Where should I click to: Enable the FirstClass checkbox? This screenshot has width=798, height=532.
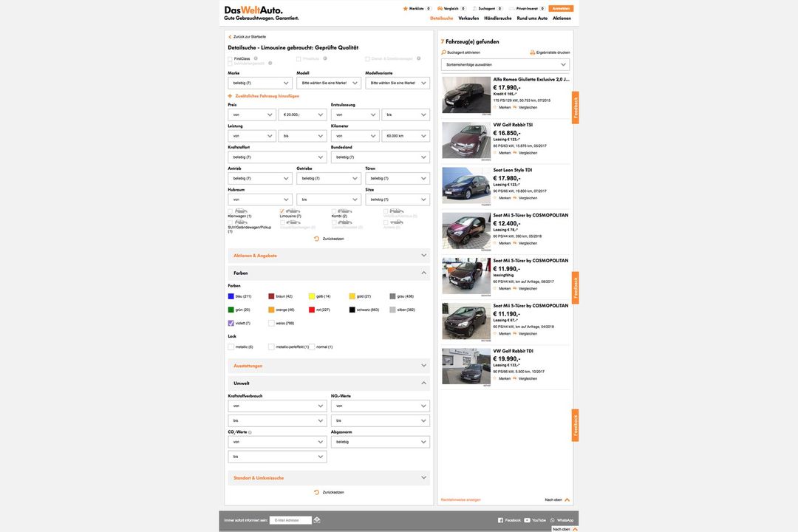(x=230, y=57)
